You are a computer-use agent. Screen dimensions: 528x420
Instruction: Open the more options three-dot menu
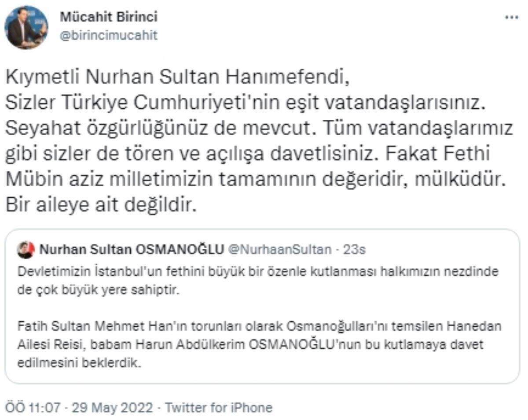[511, 18]
